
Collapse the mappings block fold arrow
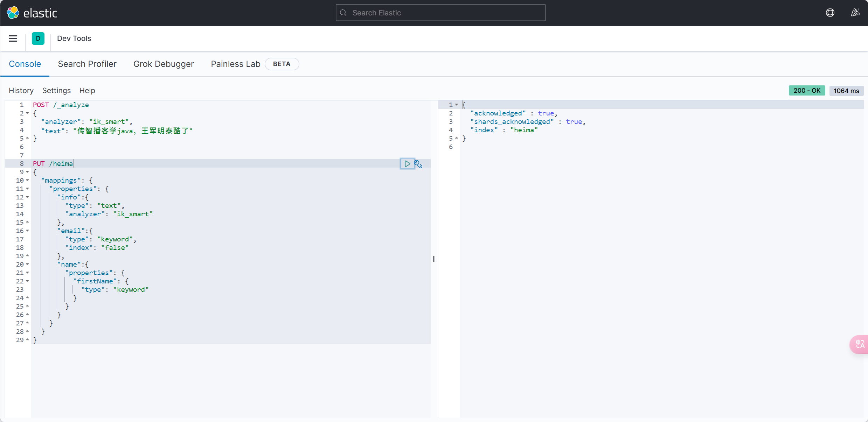coord(27,181)
